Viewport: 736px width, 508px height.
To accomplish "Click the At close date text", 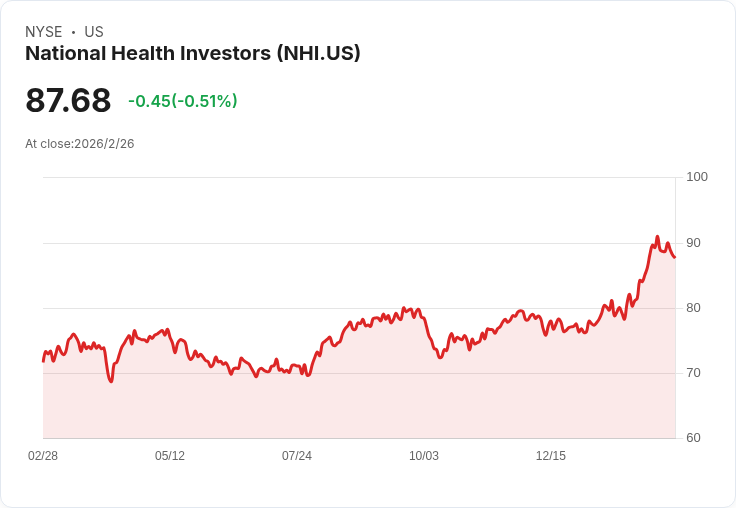I will 80,144.
